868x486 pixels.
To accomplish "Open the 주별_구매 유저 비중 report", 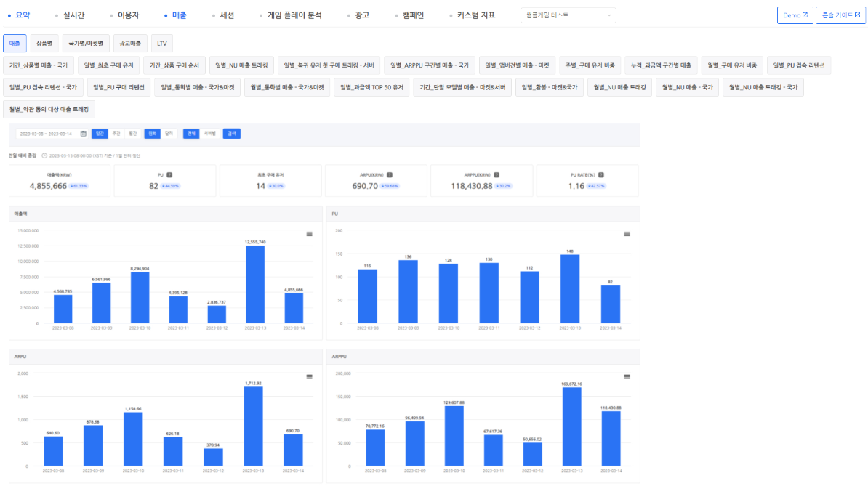I will [x=590, y=65].
